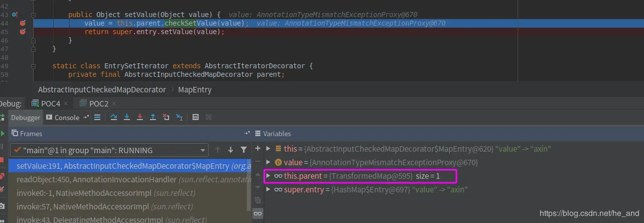Click the Run to Cursor icon
Viewport: 644px width, 223px height.
click(x=180, y=117)
